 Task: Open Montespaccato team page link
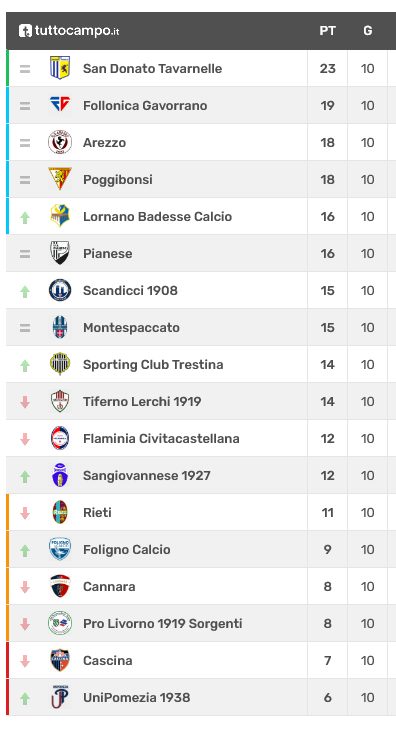coord(131,328)
